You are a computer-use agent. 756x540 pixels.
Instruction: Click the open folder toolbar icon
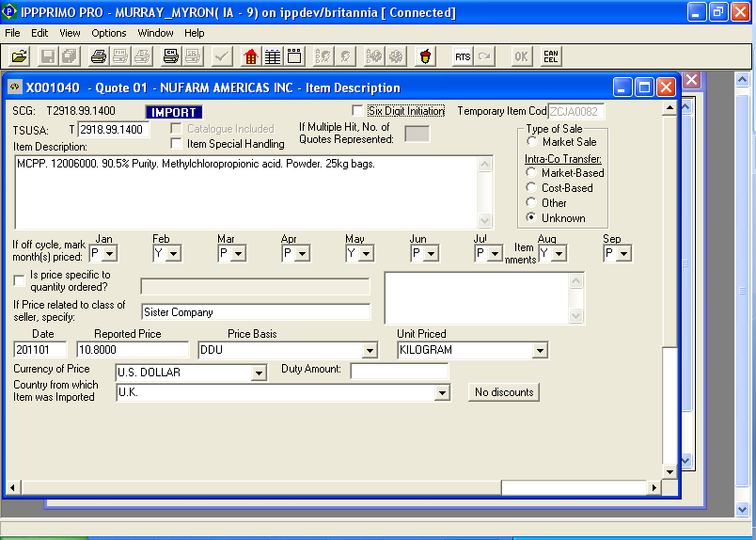tap(19, 56)
